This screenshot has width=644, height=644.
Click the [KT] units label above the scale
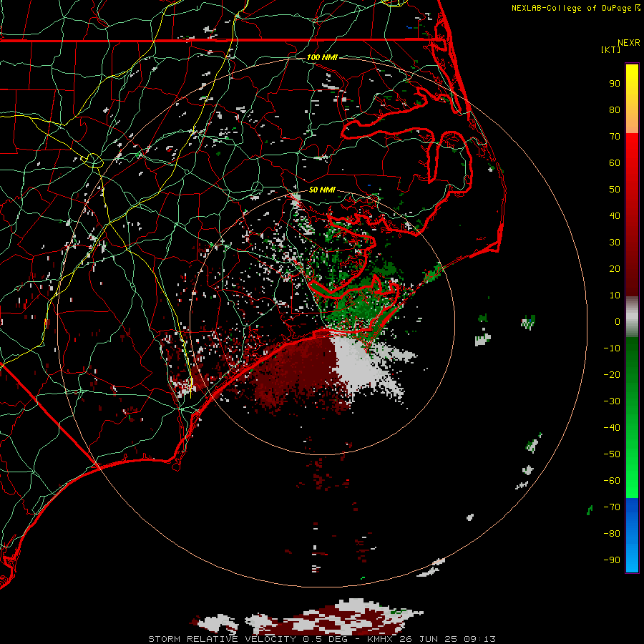click(610, 49)
